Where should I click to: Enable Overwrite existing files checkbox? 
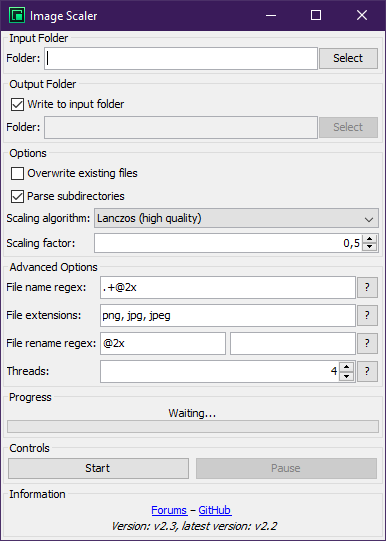coord(17,173)
